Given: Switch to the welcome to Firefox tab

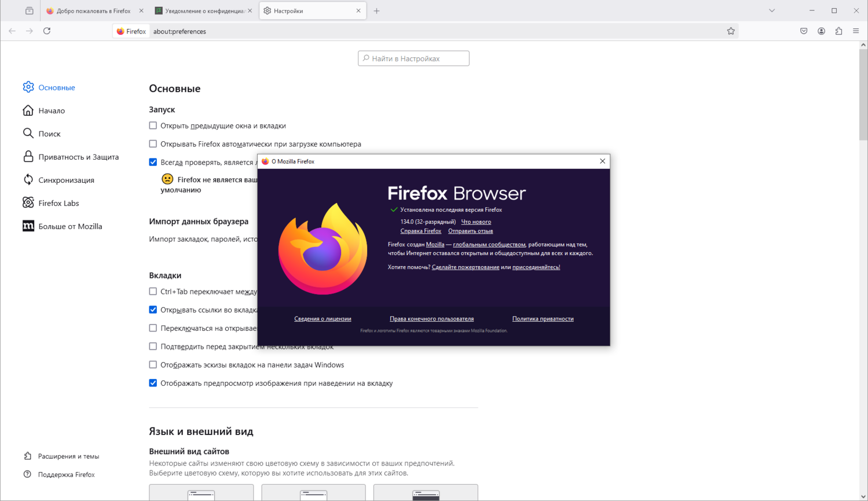Looking at the screenshot, I should click(93, 11).
